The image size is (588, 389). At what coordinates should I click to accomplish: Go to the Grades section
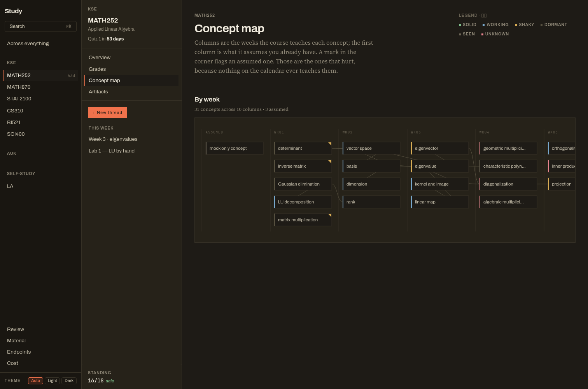point(131,69)
